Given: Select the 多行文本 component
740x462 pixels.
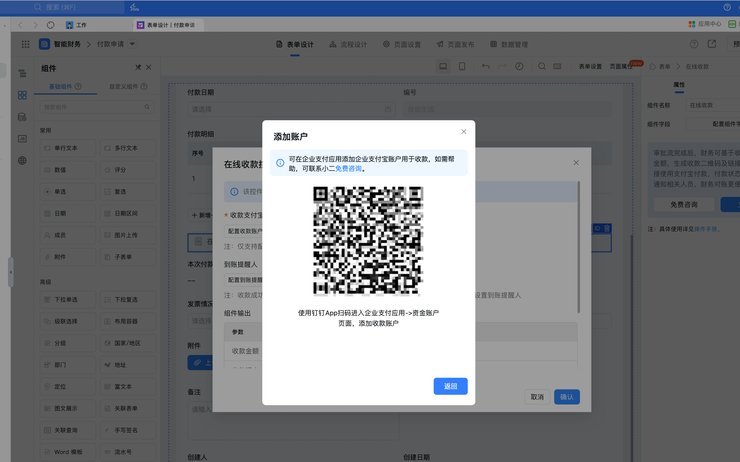Looking at the screenshot, I should pyautogui.click(x=127, y=148).
